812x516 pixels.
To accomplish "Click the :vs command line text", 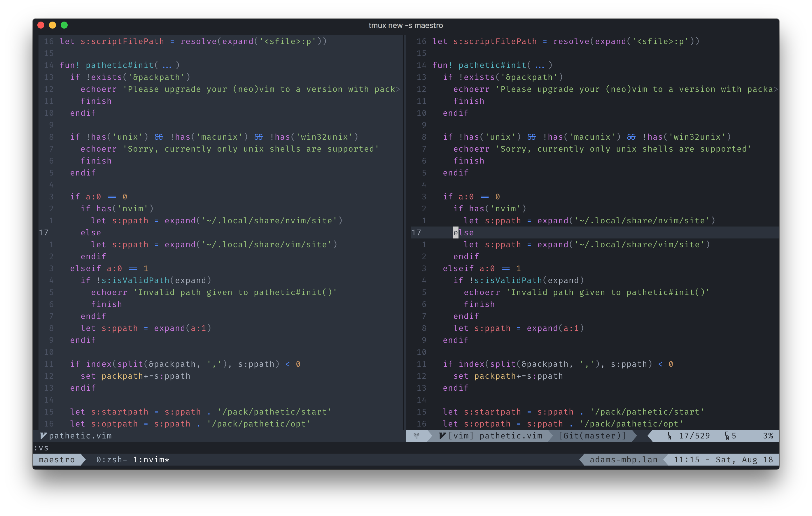I will [41, 448].
